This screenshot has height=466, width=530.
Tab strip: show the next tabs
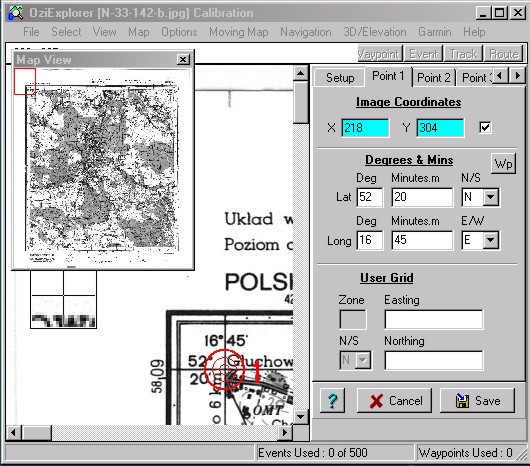(517, 75)
